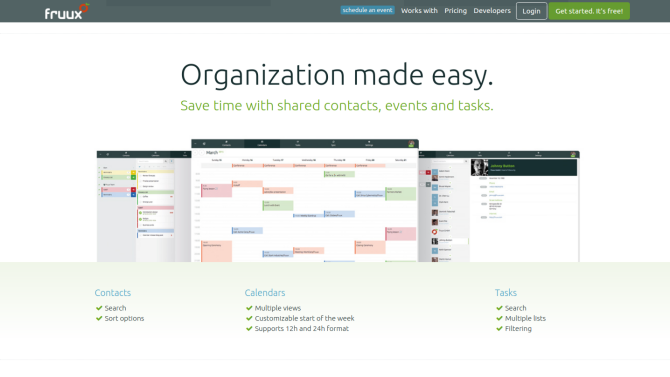Click checkmark next to 'Multiple views'
670x377 pixels.
click(x=249, y=308)
